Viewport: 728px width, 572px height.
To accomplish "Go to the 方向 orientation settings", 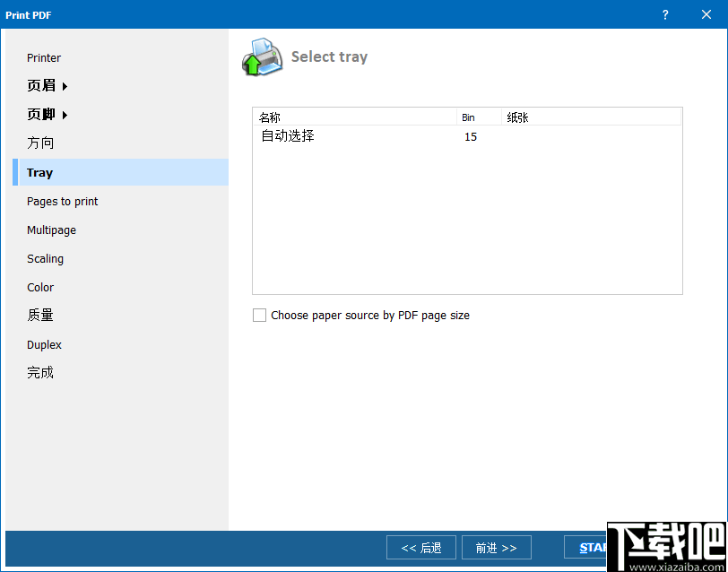I will click(40, 143).
